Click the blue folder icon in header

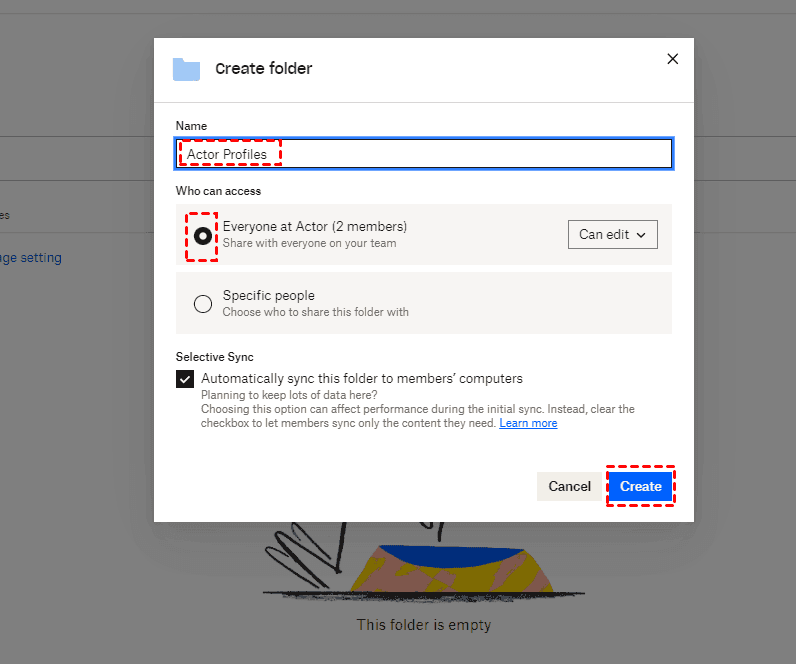tap(186, 69)
